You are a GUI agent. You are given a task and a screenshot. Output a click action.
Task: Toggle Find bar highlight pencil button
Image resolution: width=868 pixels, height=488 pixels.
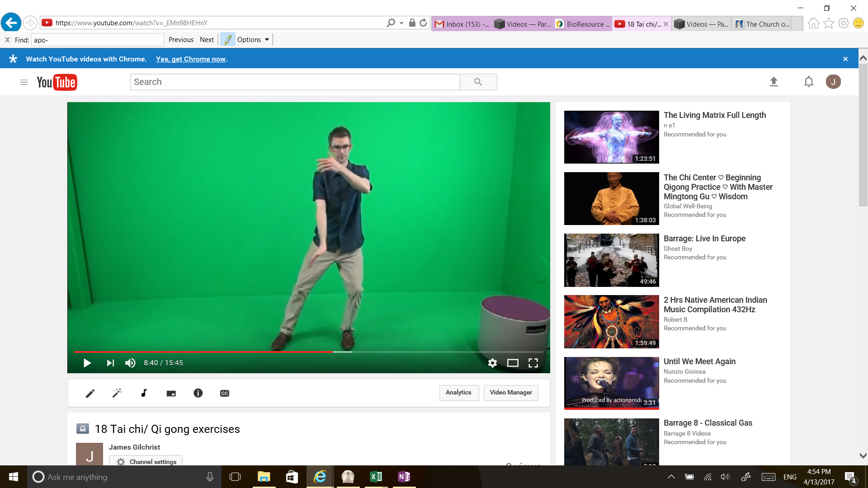coord(228,40)
